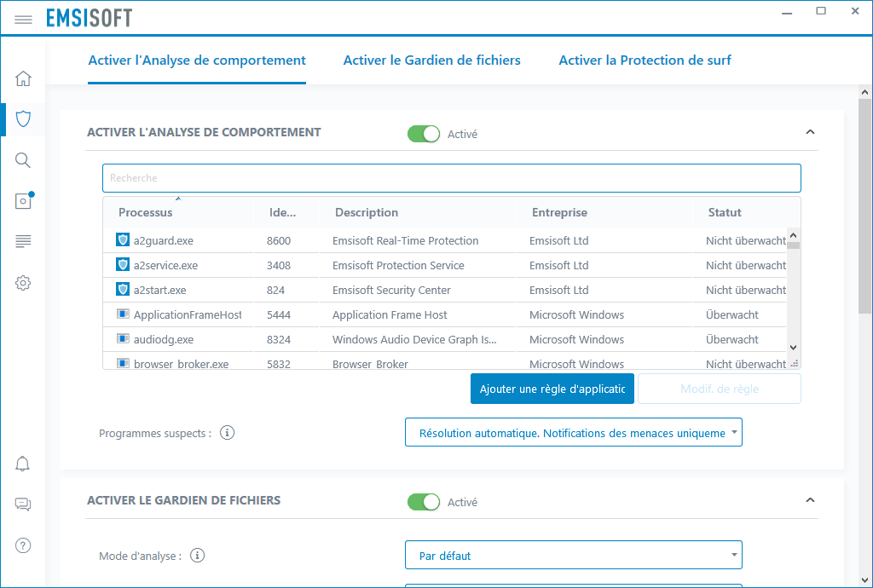Click the main page scrollbar thumb

[864, 206]
